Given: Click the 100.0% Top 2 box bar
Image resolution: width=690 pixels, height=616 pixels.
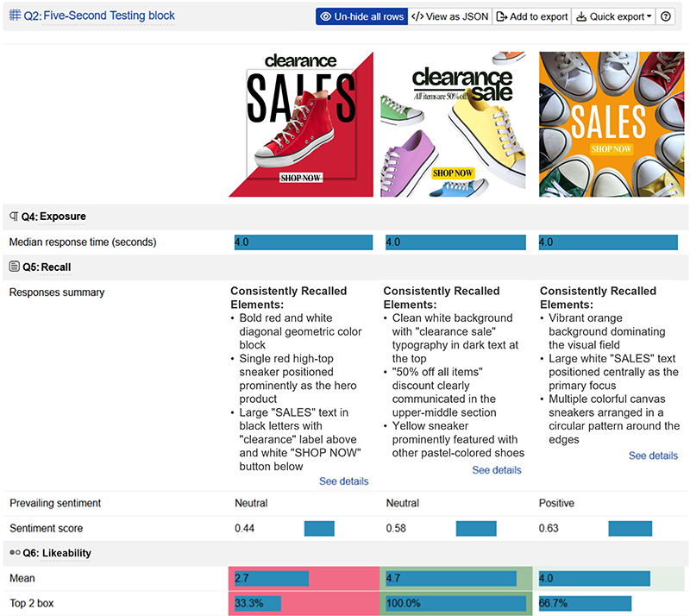Looking at the screenshot, I should pos(455,603).
